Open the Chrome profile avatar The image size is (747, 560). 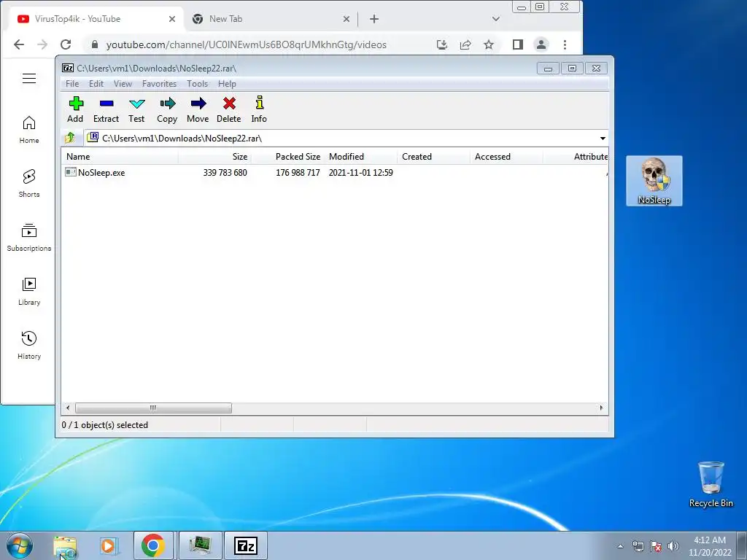tap(541, 44)
